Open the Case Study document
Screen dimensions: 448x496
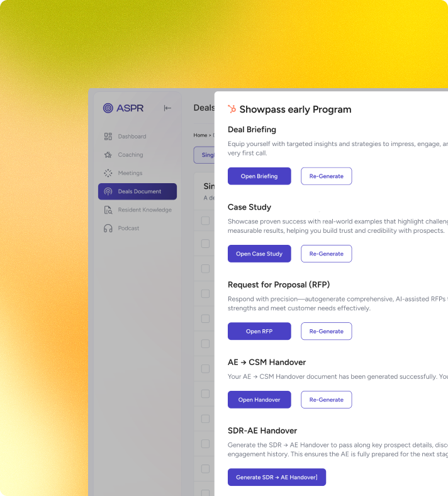(x=259, y=254)
